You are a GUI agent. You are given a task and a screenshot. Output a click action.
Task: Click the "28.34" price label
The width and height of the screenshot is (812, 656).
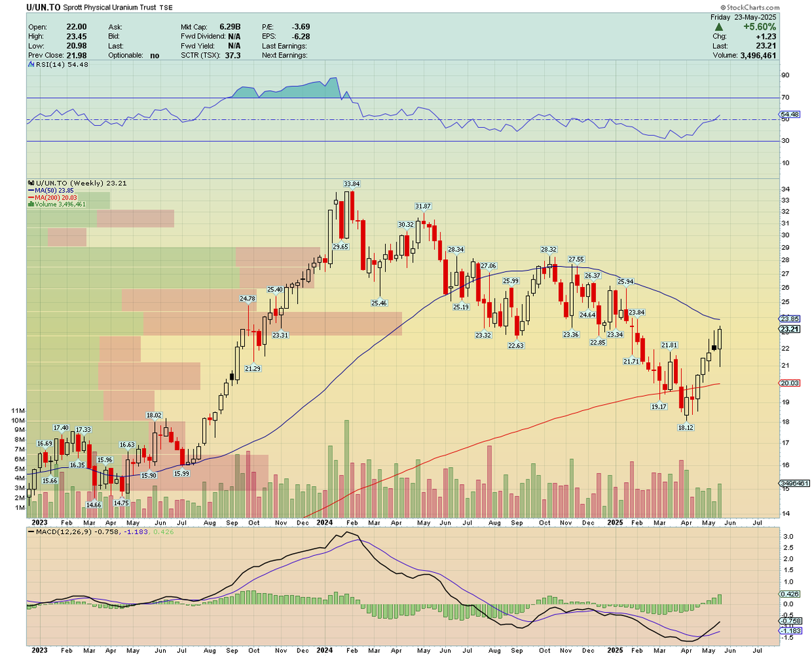pyautogui.click(x=456, y=249)
